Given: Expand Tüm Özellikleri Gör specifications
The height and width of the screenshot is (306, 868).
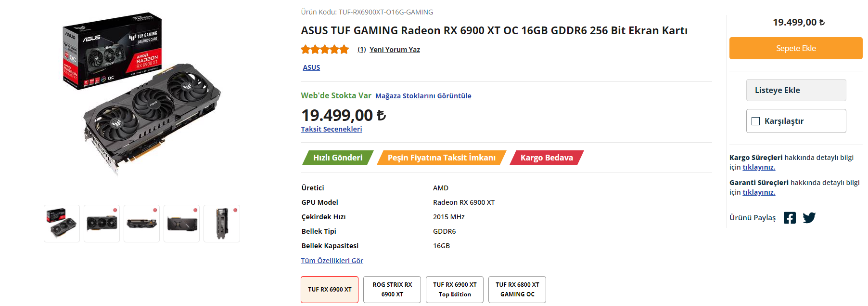Looking at the screenshot, I should coord(332,260).
